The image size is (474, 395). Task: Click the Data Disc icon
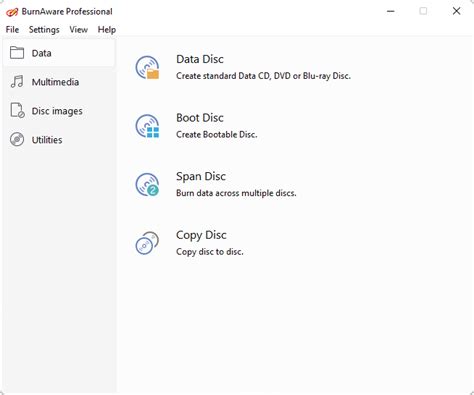pos(147,68)
